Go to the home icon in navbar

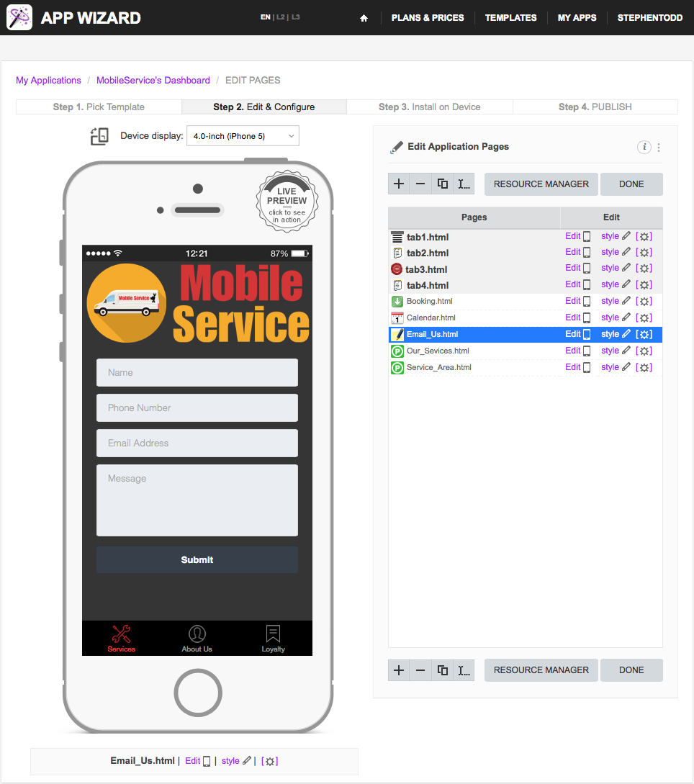364,18
